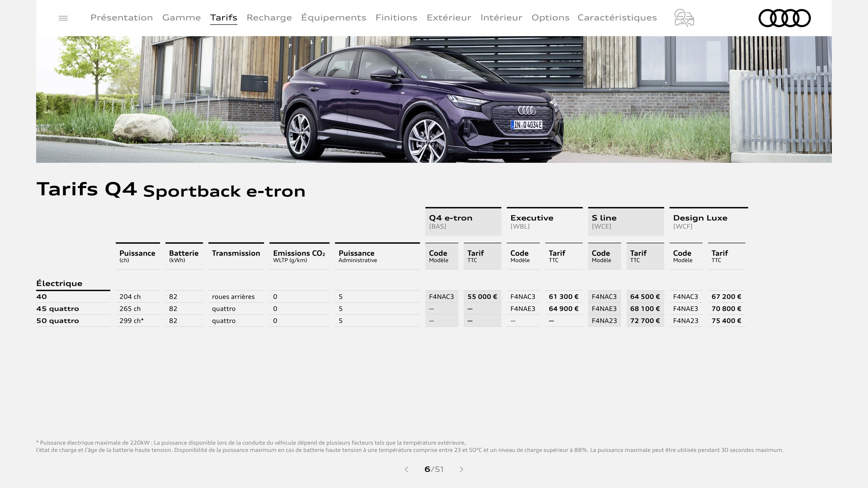
Task: Click the page counter 6/51
Action: coord(434,469)
